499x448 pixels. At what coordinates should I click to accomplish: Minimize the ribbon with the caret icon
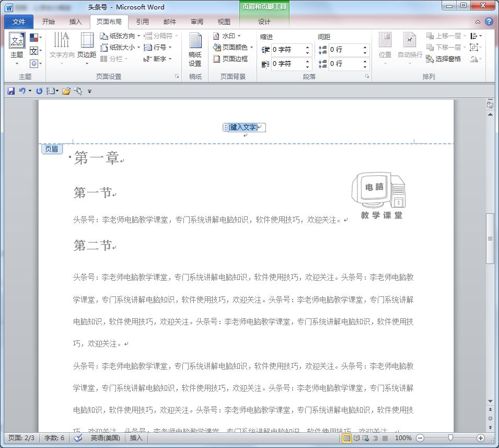478,21
